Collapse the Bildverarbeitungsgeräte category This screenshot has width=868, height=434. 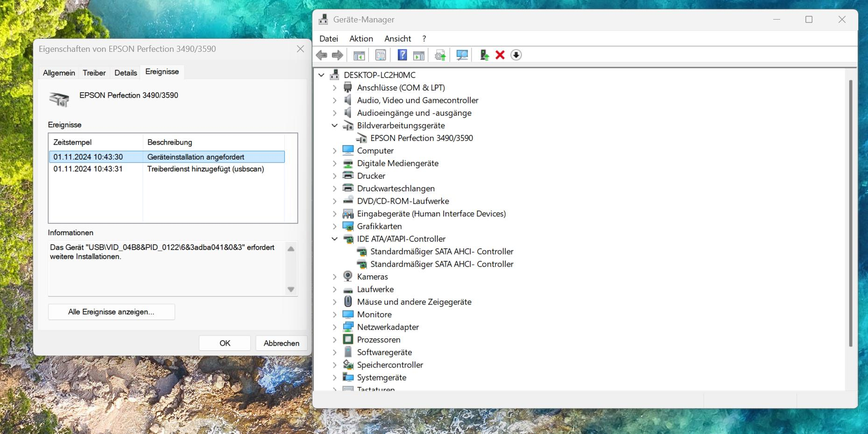(334, 125)
